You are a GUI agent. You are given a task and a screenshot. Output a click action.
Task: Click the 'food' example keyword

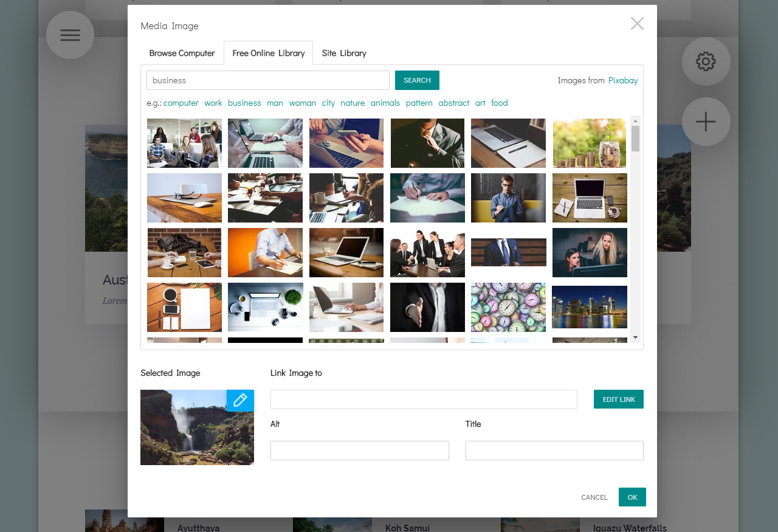point(500,103)
